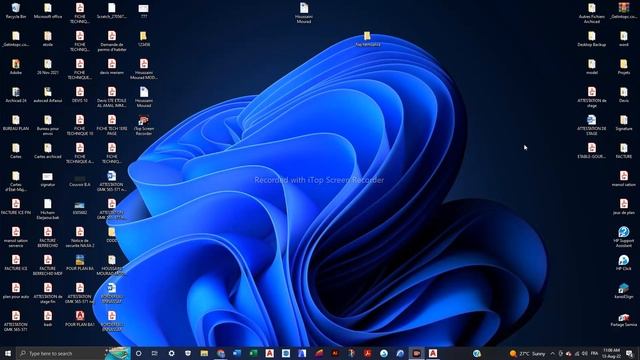Open File Explorer from the taskbar
This screenshot has width=640, height=360.
[x=204, y=353]
